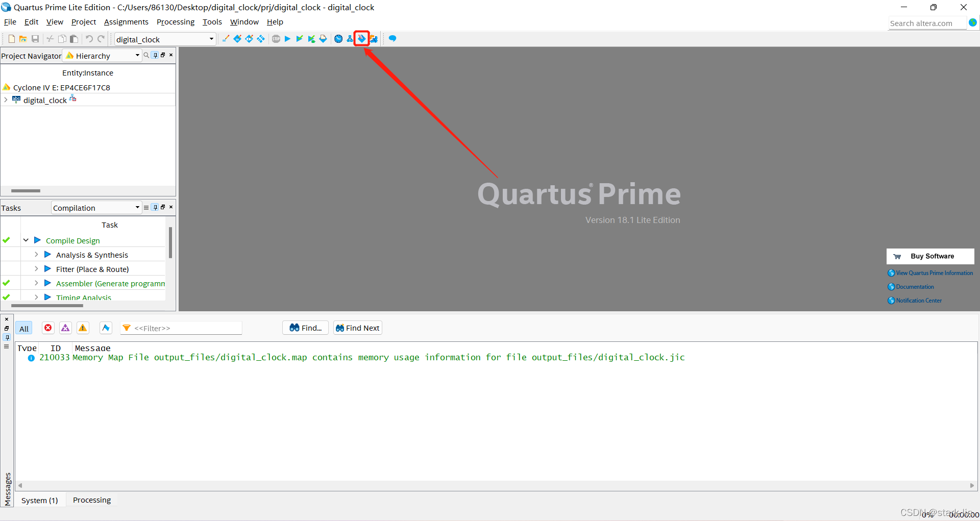The image size is (980, 521).
Task: Open the Assignments menu
Action: pos(126,22)
